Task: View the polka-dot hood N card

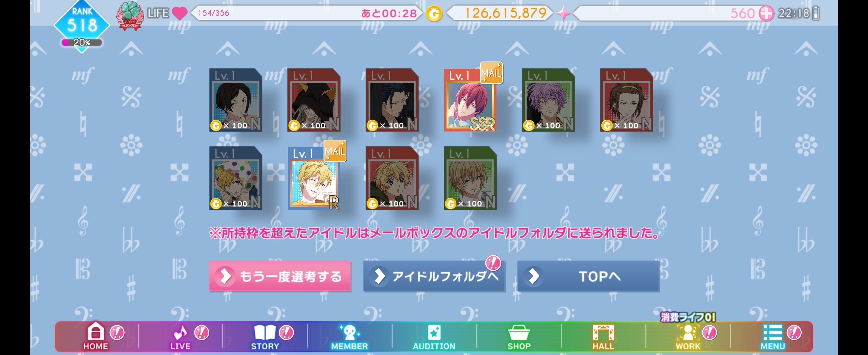Action: 236,178
